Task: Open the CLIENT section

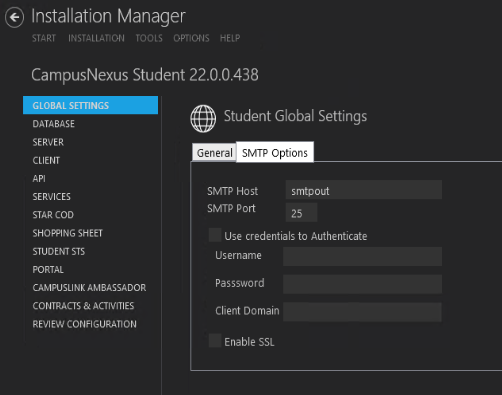Action: (x=46, y=161)
